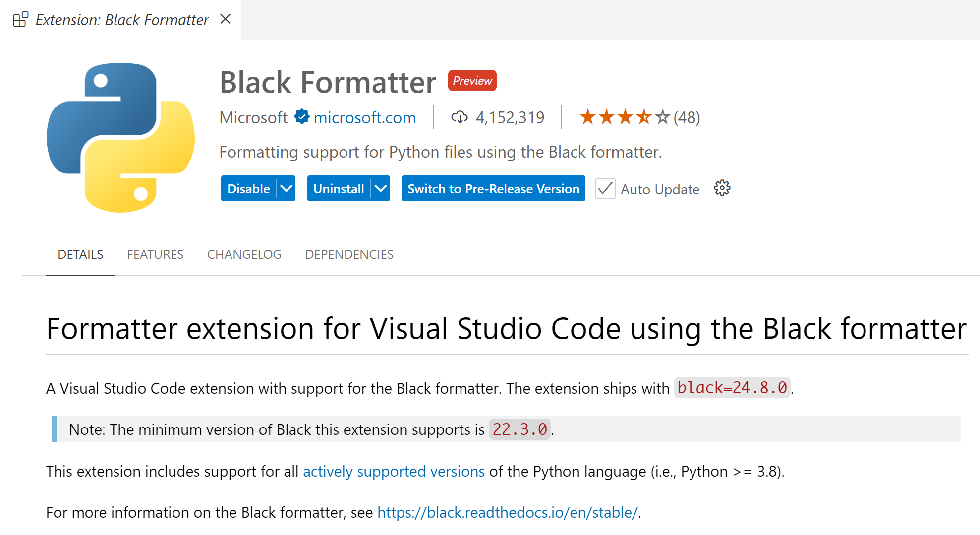Viewport: 980px width, 535px height.
Task: Toggle the Auto Update checkbox
Action: pyautogui.click(x=605, y=189)
